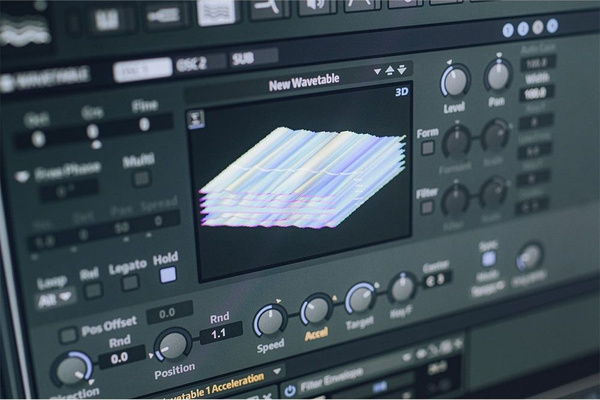Click the Level knob

[x=455, y=80]
